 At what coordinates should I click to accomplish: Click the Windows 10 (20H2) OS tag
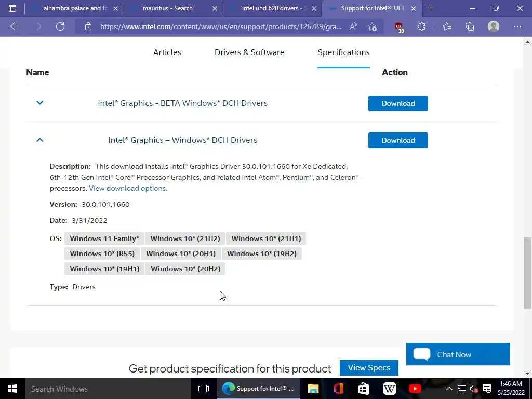[x=185, y=269]
